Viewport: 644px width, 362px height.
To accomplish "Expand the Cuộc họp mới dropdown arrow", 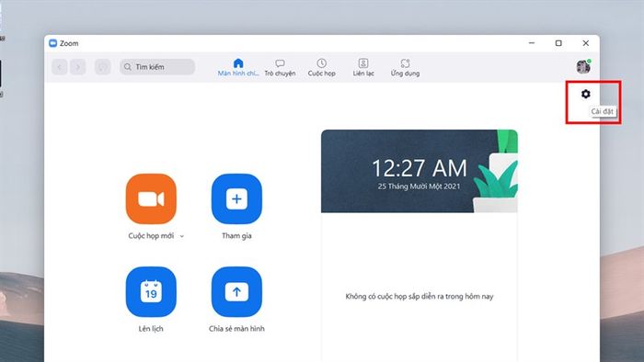I will point(182,236).
